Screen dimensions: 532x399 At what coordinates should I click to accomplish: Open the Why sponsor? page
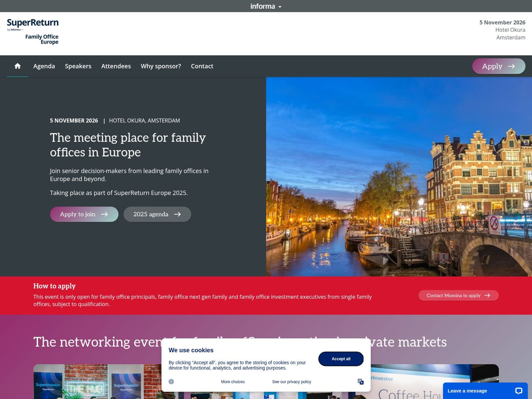(x=161, y=66)
